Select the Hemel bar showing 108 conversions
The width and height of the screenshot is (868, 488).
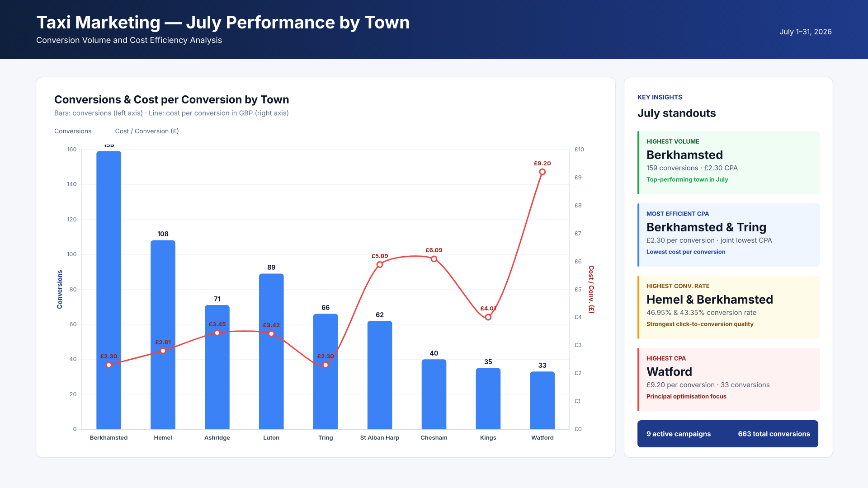point(163,335)
